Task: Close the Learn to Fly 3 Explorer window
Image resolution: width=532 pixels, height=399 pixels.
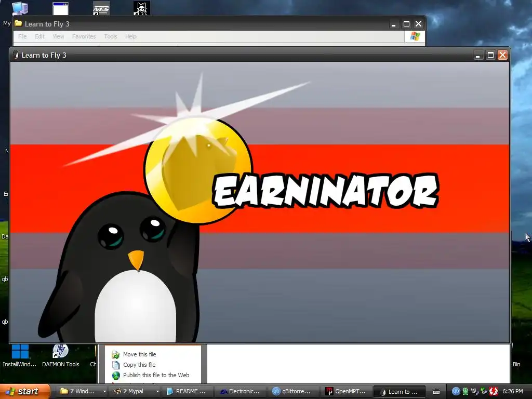Action: 418,24
